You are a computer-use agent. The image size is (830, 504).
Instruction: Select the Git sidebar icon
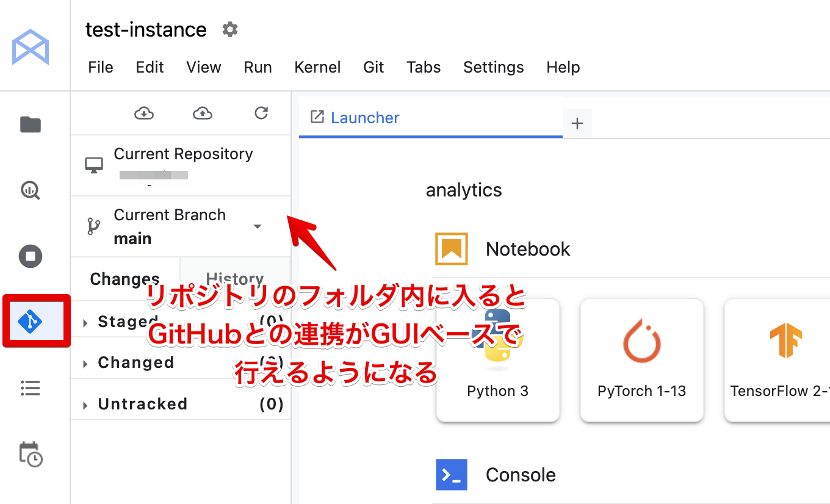pyautogui.click(x=31, y=321)
